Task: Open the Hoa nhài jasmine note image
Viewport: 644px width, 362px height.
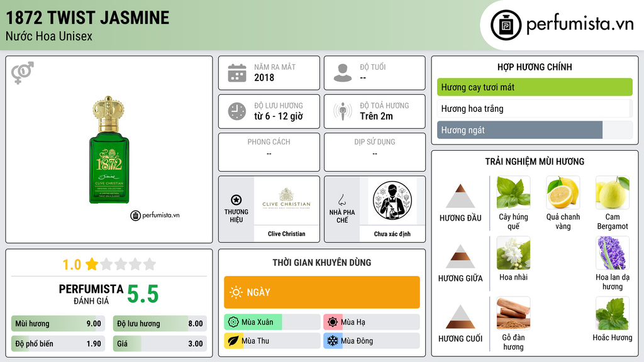Action: coord(513,253)
